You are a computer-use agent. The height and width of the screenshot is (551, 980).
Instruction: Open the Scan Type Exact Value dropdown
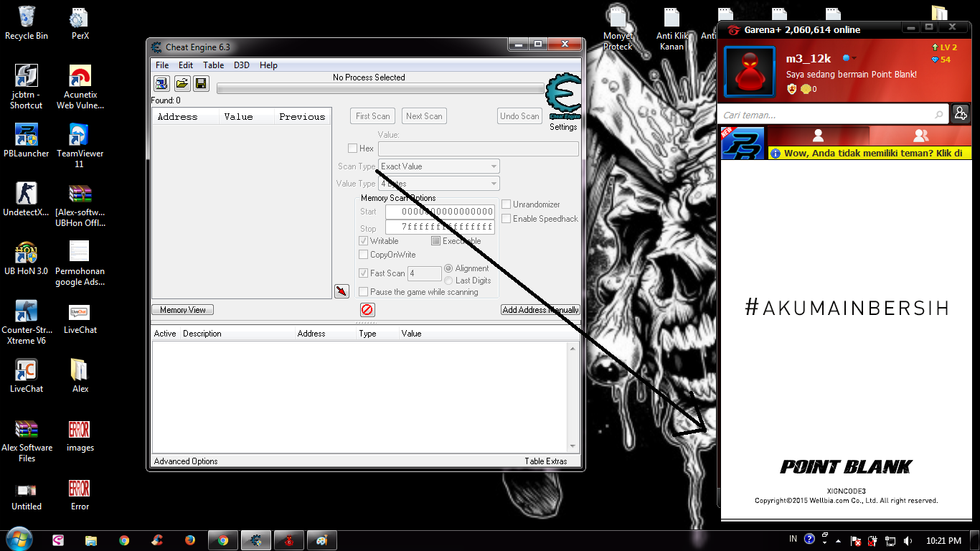tap(438, 166)
